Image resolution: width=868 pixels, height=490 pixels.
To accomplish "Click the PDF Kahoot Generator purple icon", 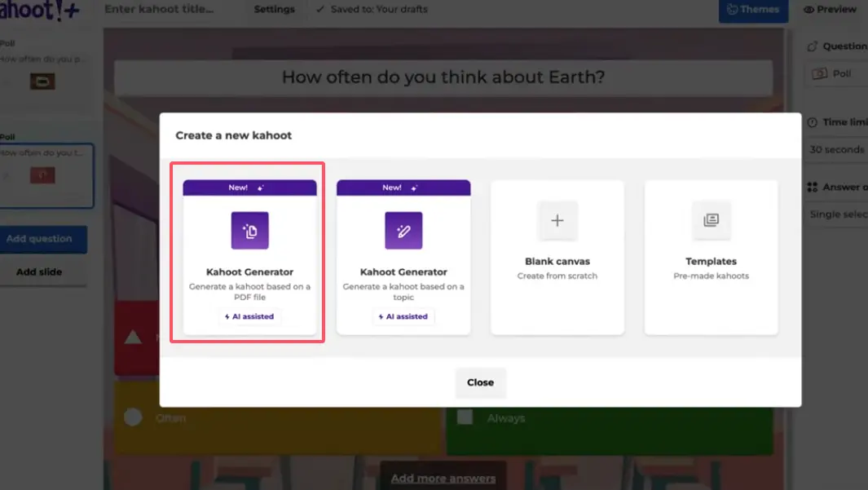I will [249, 231].
